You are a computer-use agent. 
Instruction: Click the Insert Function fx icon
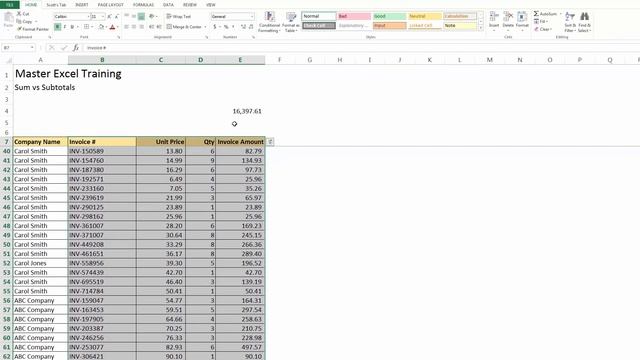tap(76, 48)
